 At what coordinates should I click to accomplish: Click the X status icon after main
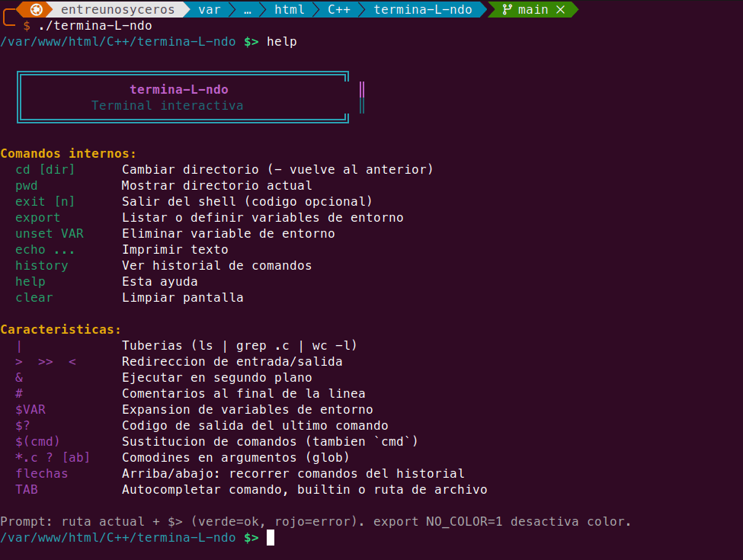(x=561, y=9)
